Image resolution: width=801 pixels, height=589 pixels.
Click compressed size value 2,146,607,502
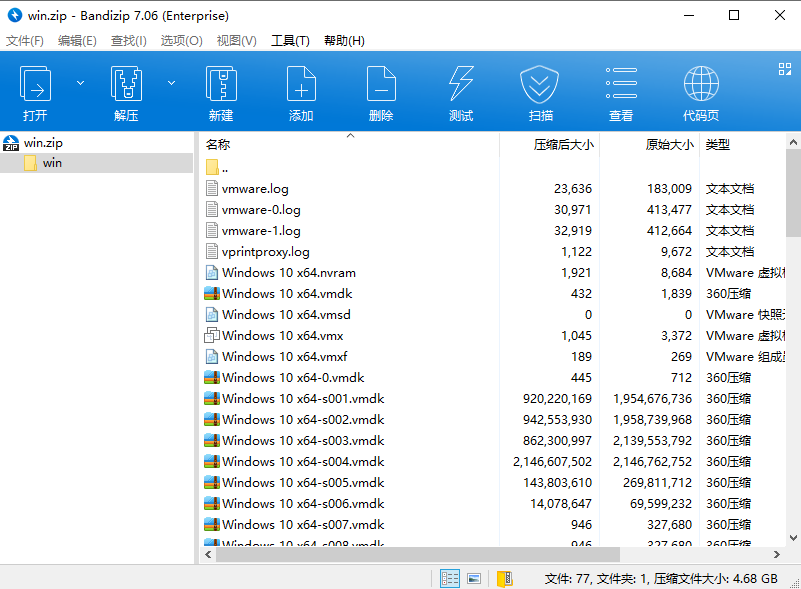point(552,461)
